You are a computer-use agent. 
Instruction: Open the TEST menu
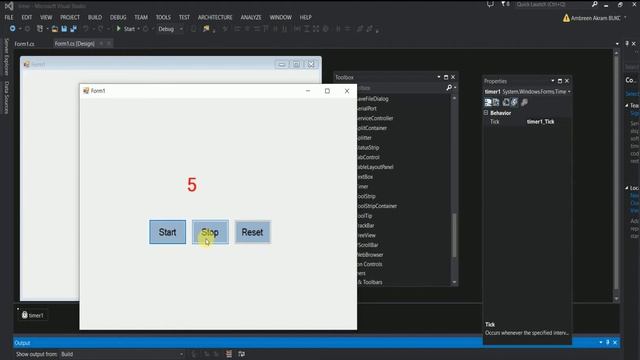point(184,17)
